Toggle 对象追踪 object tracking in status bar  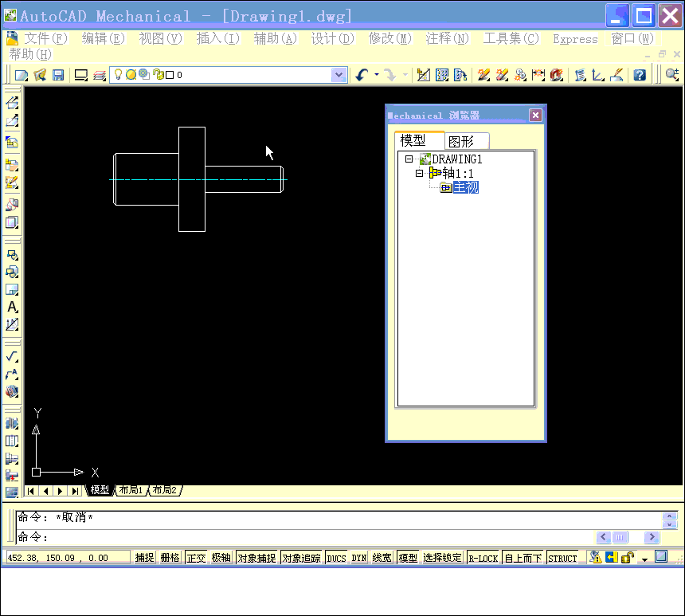301,558
